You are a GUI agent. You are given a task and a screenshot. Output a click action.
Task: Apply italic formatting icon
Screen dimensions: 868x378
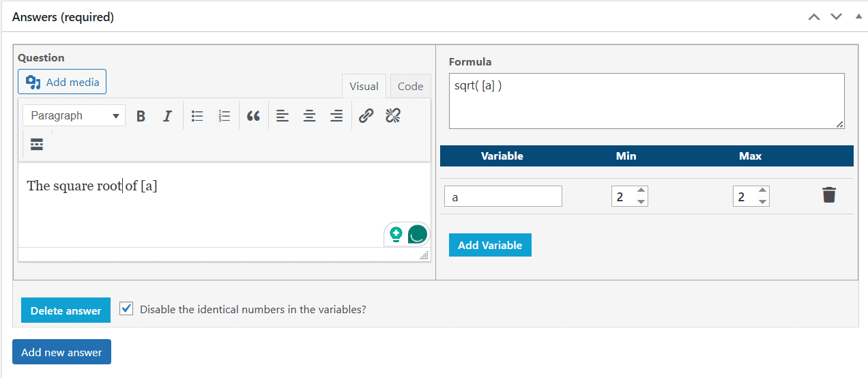pos(167,116)
